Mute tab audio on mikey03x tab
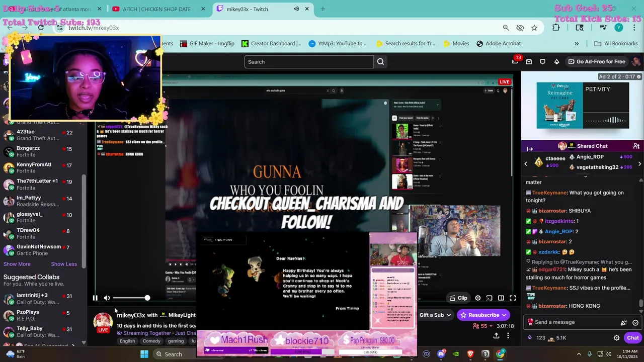The width and height of the screenshot is (644, 362). (x=296, y=9)
